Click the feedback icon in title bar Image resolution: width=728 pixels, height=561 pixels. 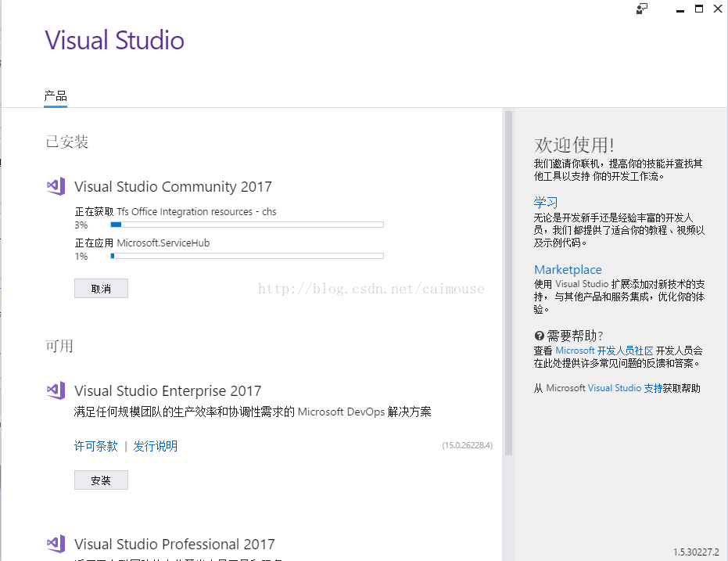(x=642, y=9)
